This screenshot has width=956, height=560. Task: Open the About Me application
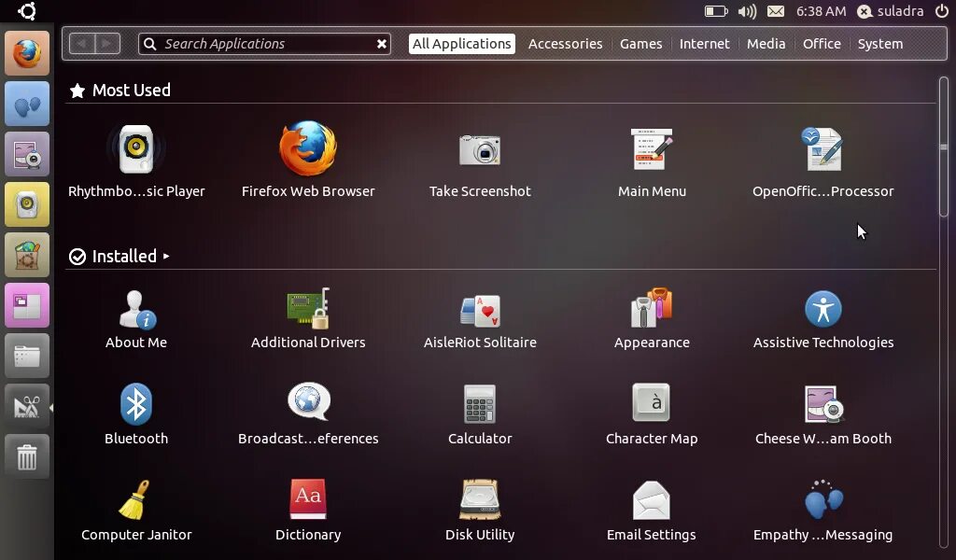click(x=136, y=319)
